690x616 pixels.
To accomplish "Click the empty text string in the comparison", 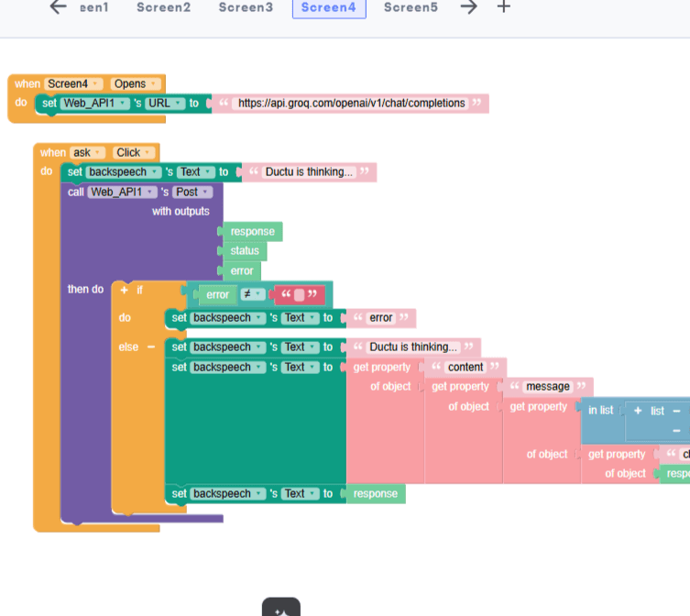I will [x=299, y=295].
